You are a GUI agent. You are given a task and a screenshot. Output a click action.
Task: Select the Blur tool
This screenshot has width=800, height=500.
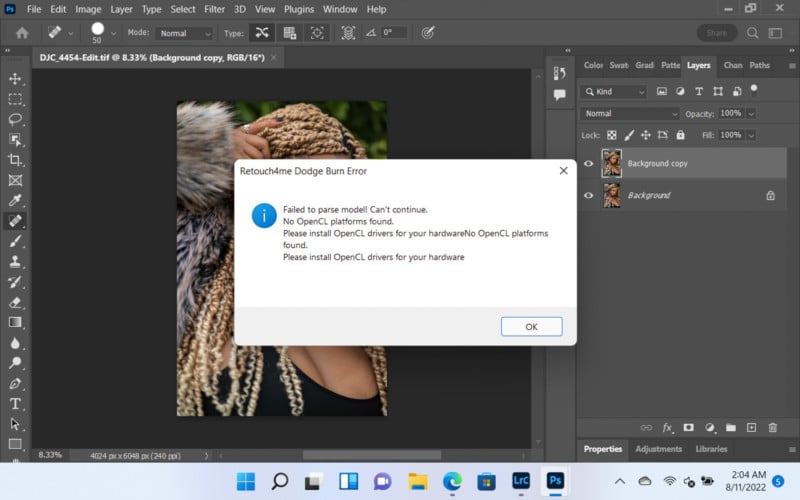tap(15, 343)
